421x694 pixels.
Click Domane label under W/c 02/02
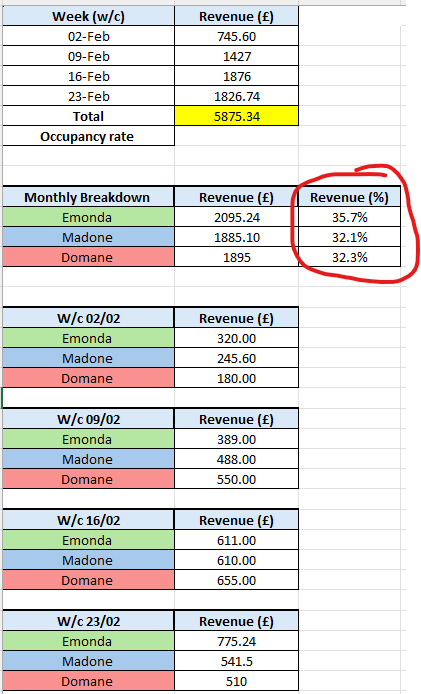(x=88, y=378)
